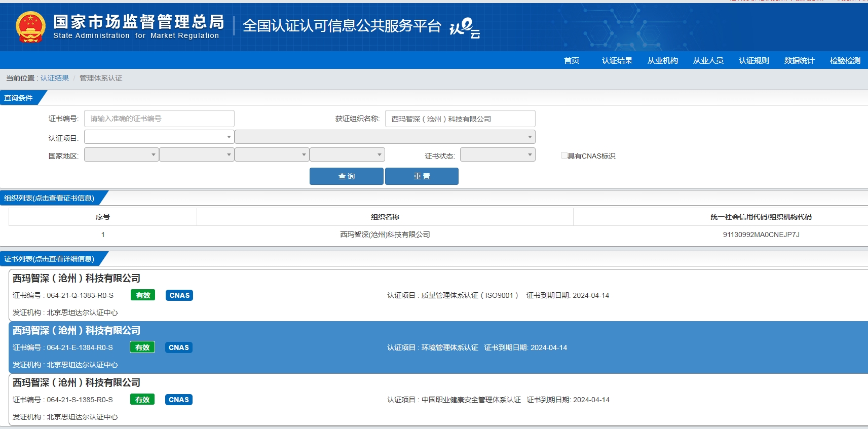Follow the 认证结果 breadcrumb link
868x429 pixels.
tap(55, 78)
